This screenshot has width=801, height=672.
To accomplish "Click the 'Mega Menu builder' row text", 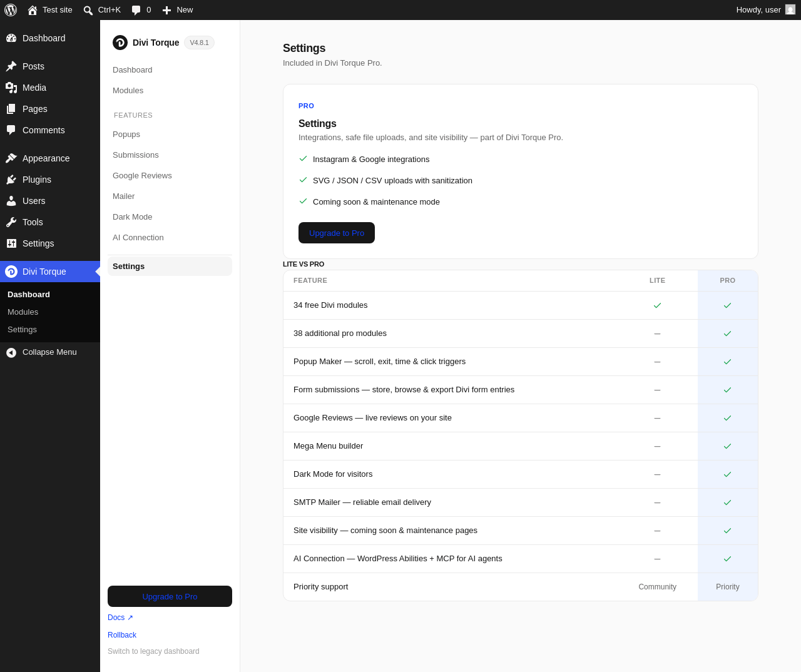I will pyautogui.click(x=328, y=446).
